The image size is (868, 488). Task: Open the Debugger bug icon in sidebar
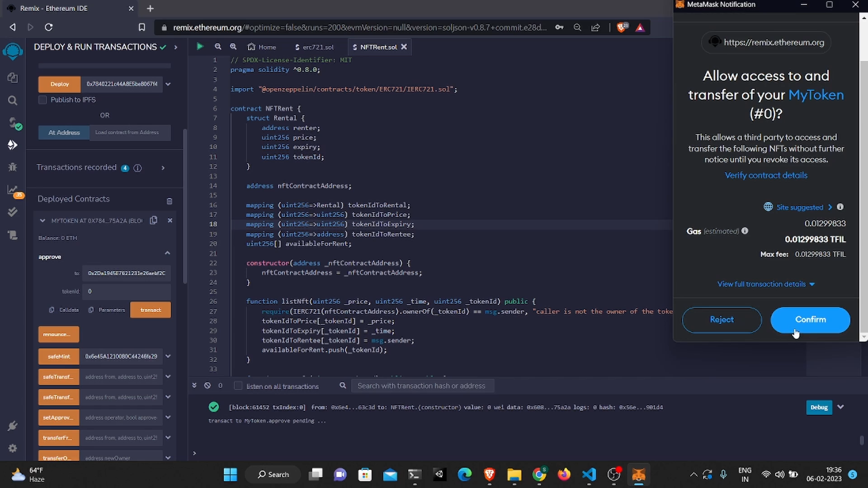[13, 167]
